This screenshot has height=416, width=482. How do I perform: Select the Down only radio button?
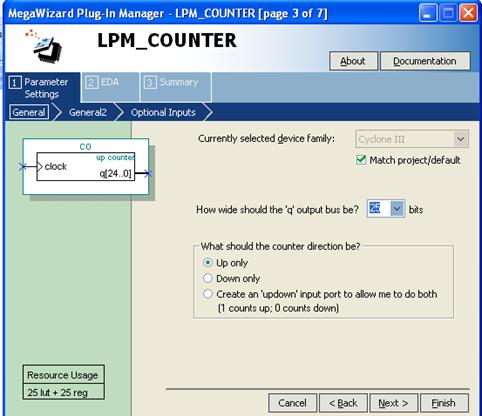tap(208, 278)
